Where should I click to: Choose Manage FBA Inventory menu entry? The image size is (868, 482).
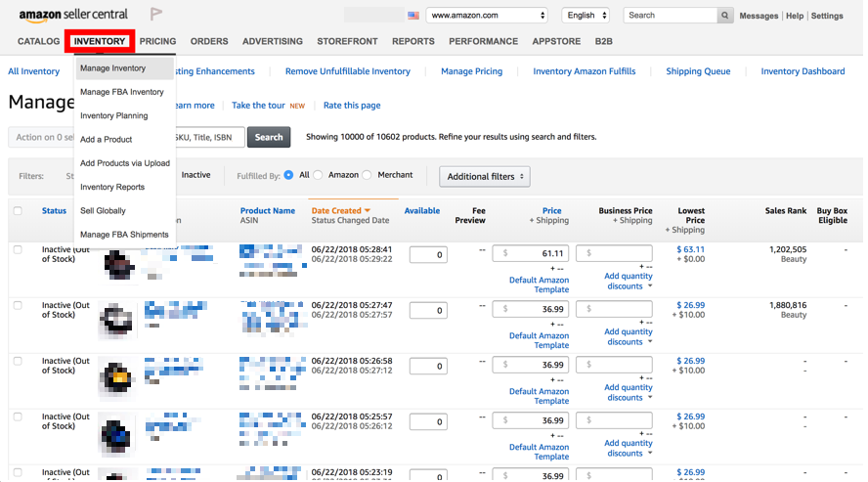[124, 92]
